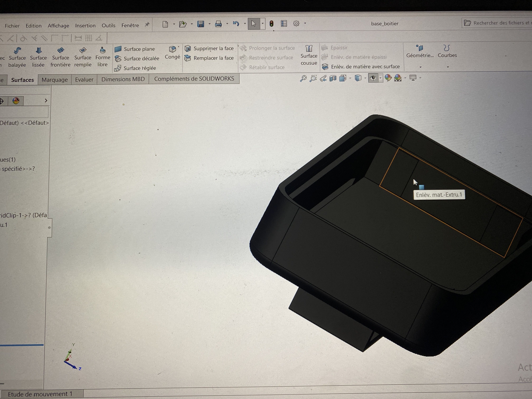
Task: Expand the Courbes dropdown arrow
Action: pyautogui.click(x=448, y=67)
